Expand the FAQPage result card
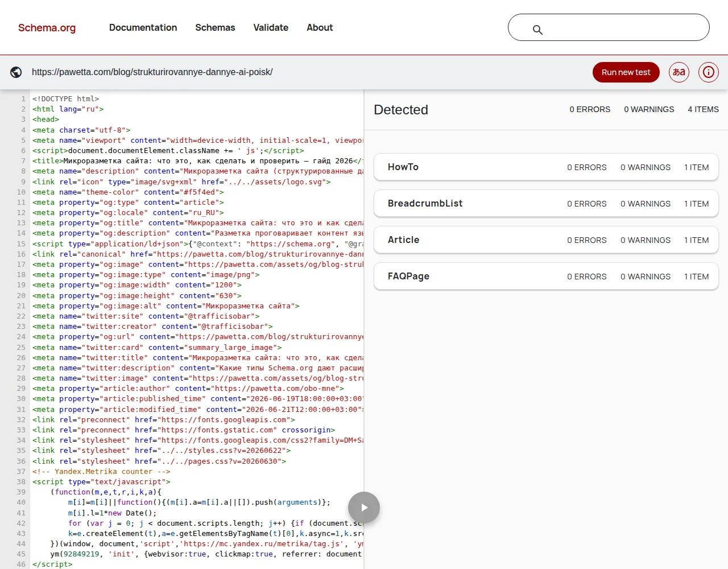This screenshot has width=728, height=569. click(x=546, y=277)
